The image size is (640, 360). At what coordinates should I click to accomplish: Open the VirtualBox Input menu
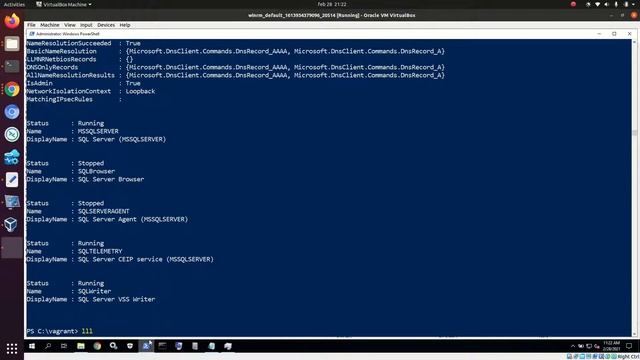(x=86, y=25)
